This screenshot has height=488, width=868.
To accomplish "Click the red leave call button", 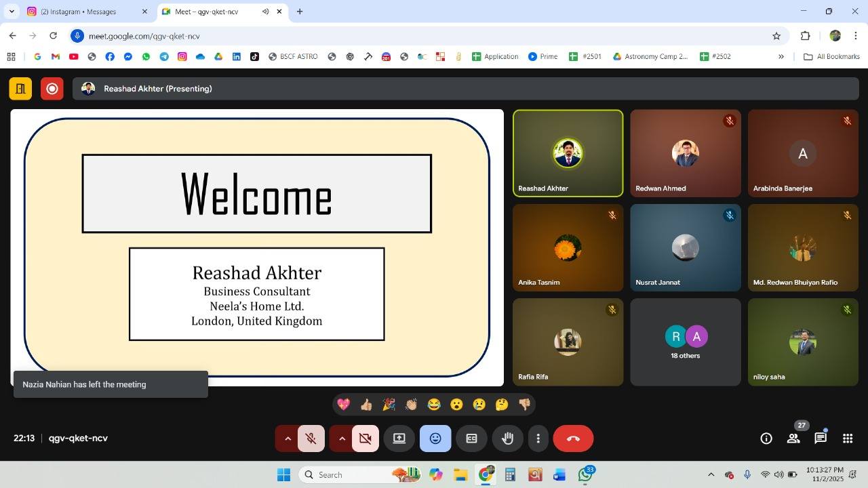I will (x=573, y=439).
